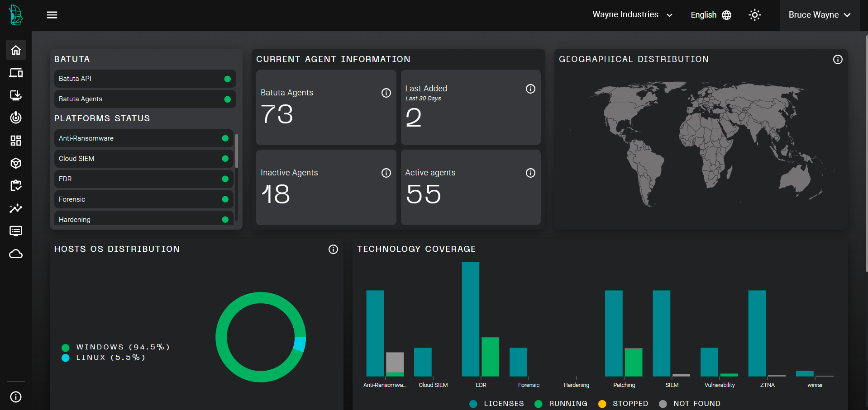
Task: Open the hamburger menu
Action: [52, 15]
